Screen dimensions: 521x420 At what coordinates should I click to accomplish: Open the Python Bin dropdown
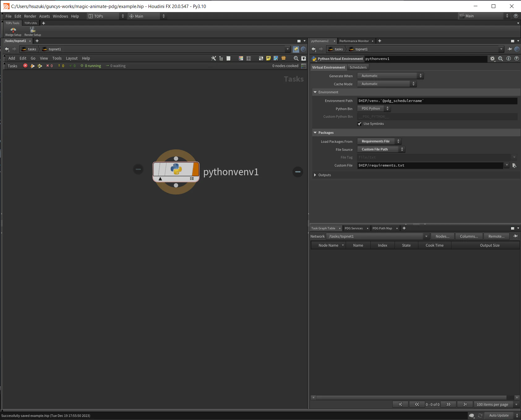coord(374,108)
